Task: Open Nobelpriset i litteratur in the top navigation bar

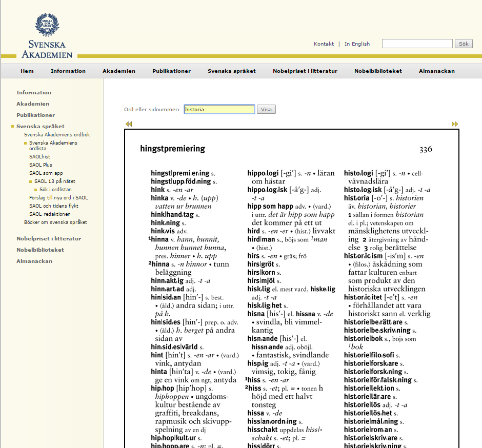Action: pyautogui.click(x=305, y=71)
